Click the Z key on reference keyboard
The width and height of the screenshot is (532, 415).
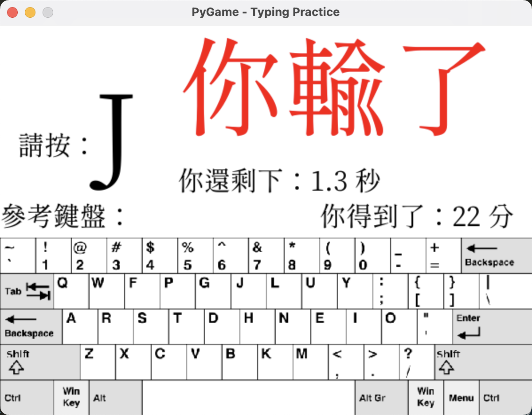click(x=98, y=362)
